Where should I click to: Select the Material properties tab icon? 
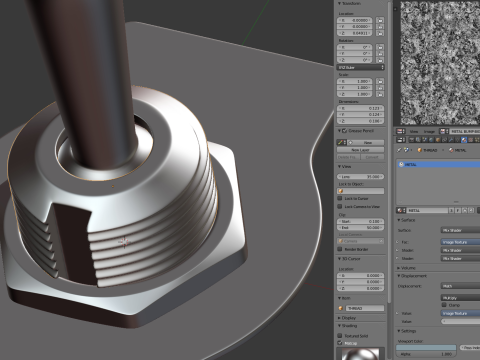[464, 140]
